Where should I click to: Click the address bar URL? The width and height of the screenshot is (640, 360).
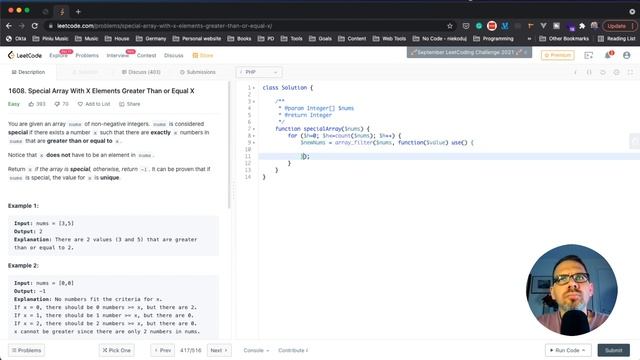pyautogui.click(x=164, y=26)
